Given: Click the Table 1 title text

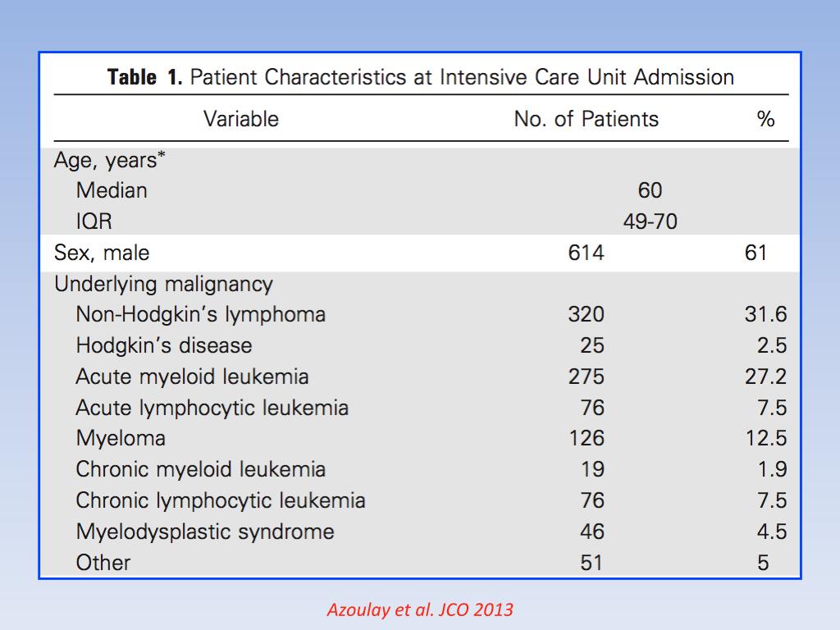Looking at the screenshot, I should click(x=421, y=77).
